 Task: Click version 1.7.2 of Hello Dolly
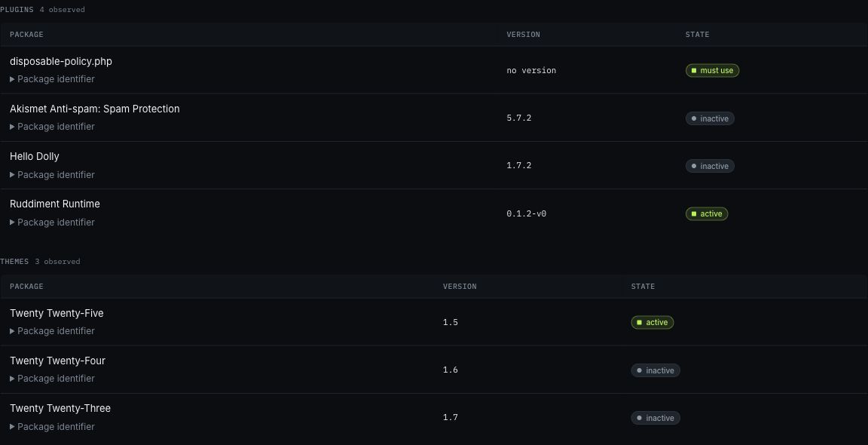point(518,166)
